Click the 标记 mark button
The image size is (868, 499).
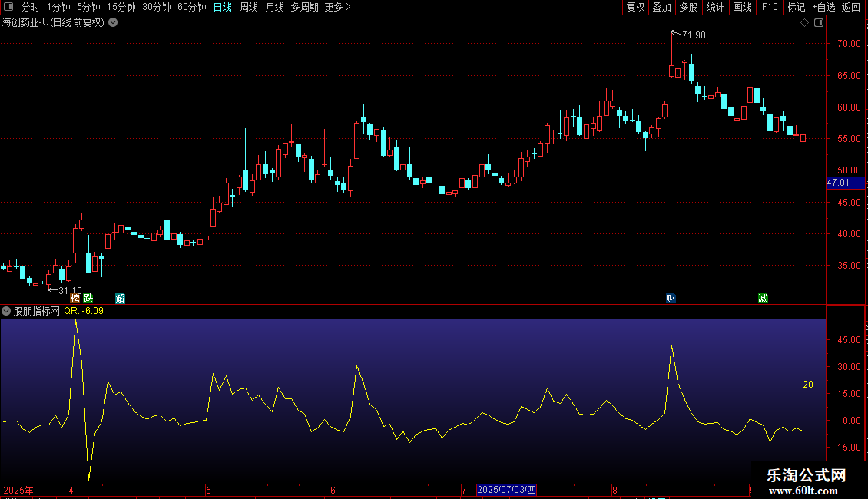(796, 7)
